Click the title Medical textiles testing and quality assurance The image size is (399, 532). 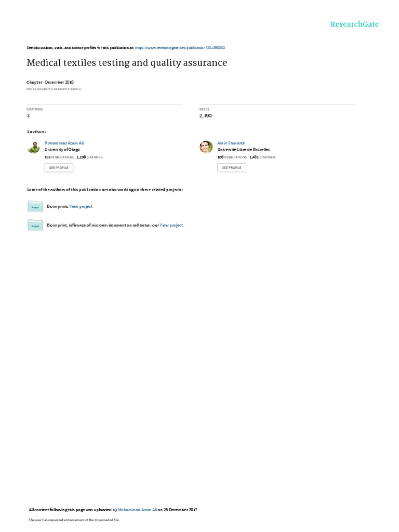coord(127,63)
